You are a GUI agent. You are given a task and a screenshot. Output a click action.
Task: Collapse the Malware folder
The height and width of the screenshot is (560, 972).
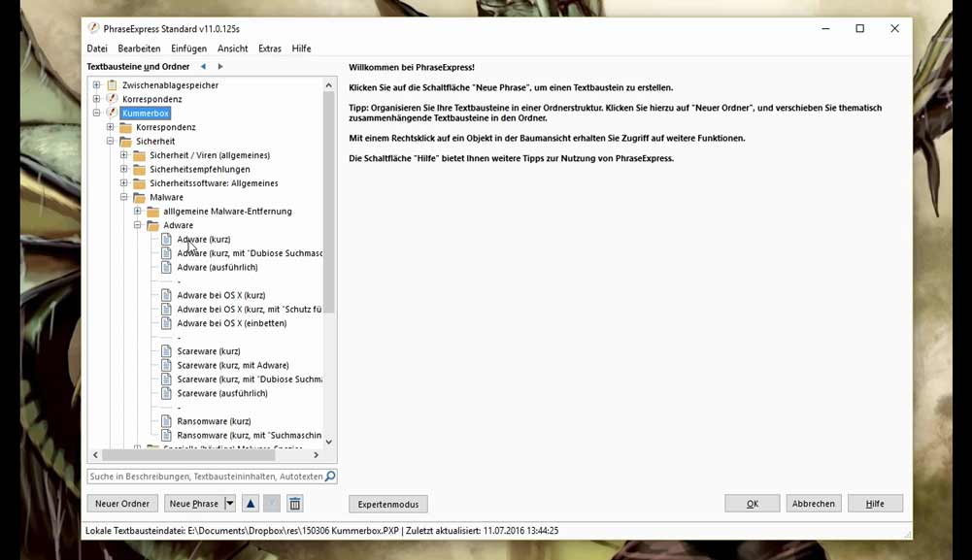(124, 197)
